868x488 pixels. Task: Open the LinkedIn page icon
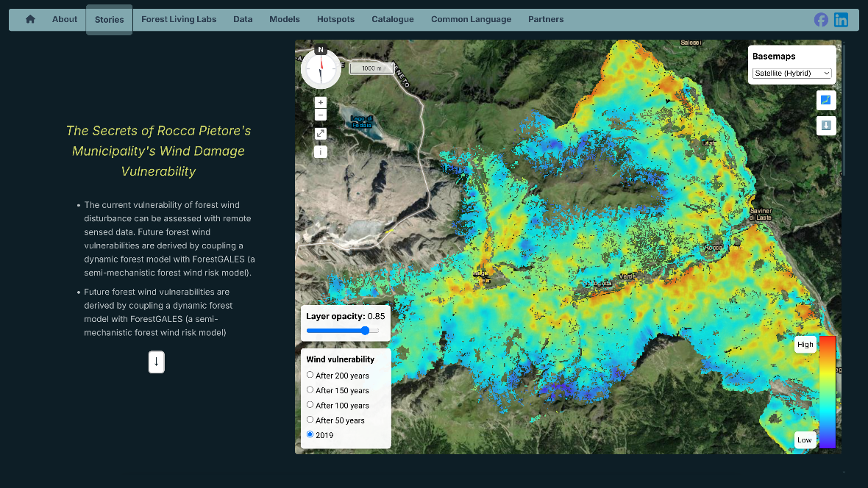pos(841,20)
